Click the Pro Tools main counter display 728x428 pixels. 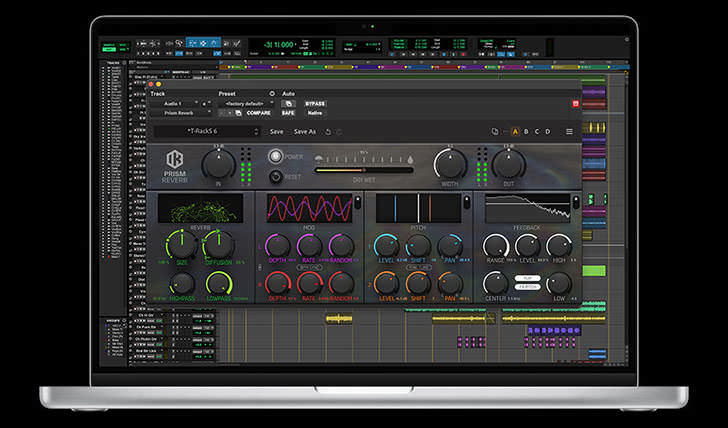pyautogui.click(x=279, y=45)
